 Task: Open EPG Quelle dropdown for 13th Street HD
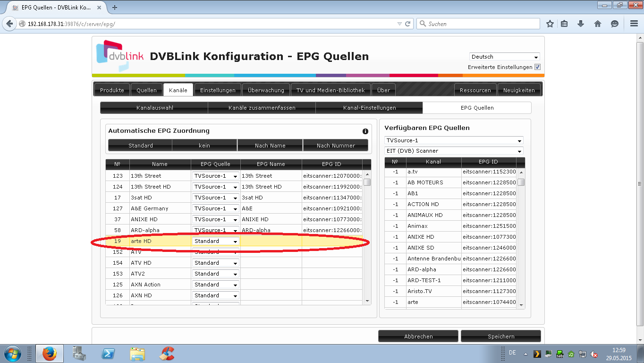coord(216,187)
